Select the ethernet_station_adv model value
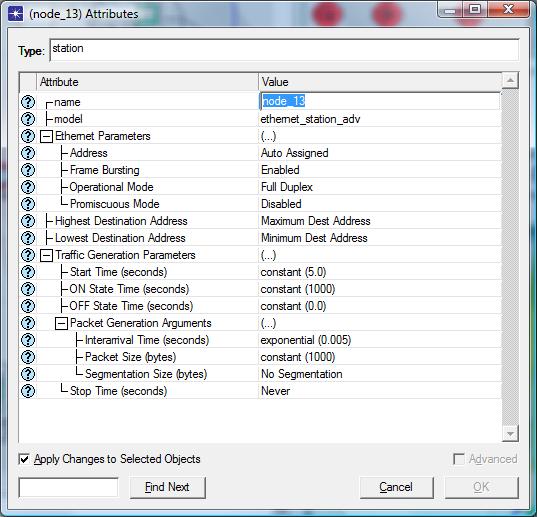The height and width of the screenshot is (517, 537). 310,119
